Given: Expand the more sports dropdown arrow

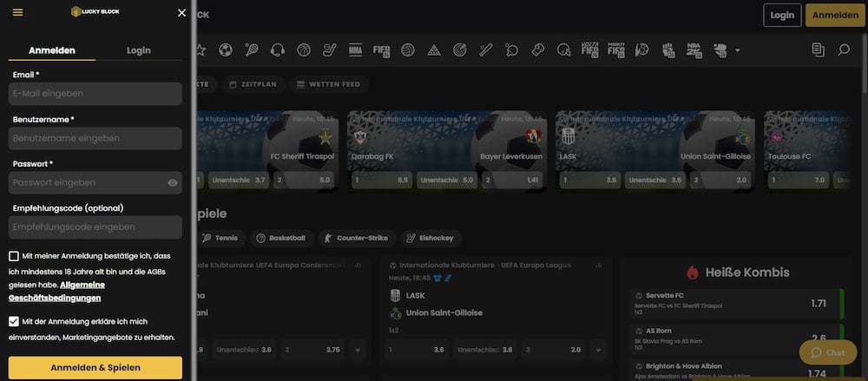Looking at the screenshot, I should pyautogui.click(x=737, y=50).
